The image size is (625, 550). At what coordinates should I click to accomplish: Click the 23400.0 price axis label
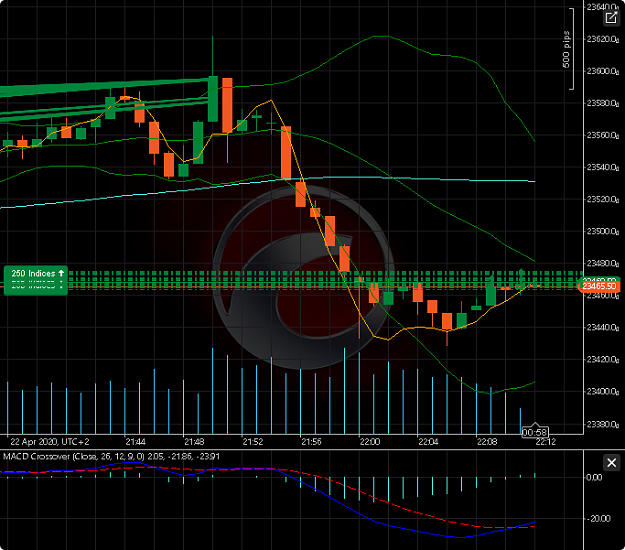click(603, 391)
